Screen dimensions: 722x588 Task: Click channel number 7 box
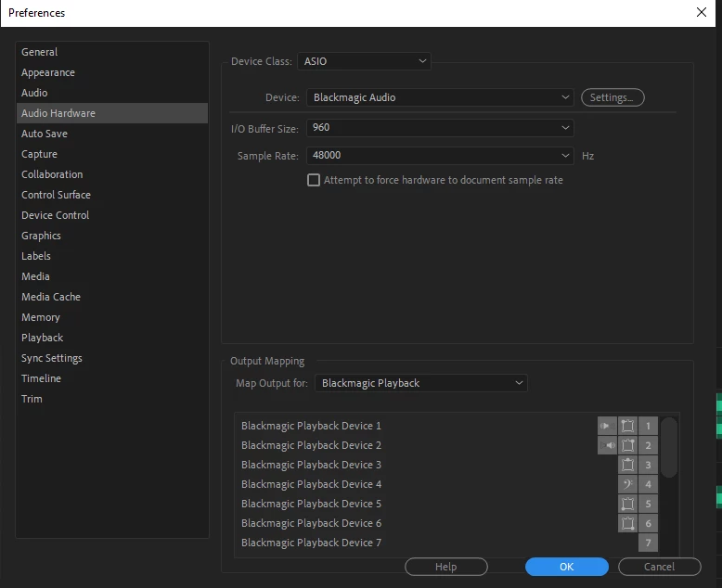(x=648, y=543)
